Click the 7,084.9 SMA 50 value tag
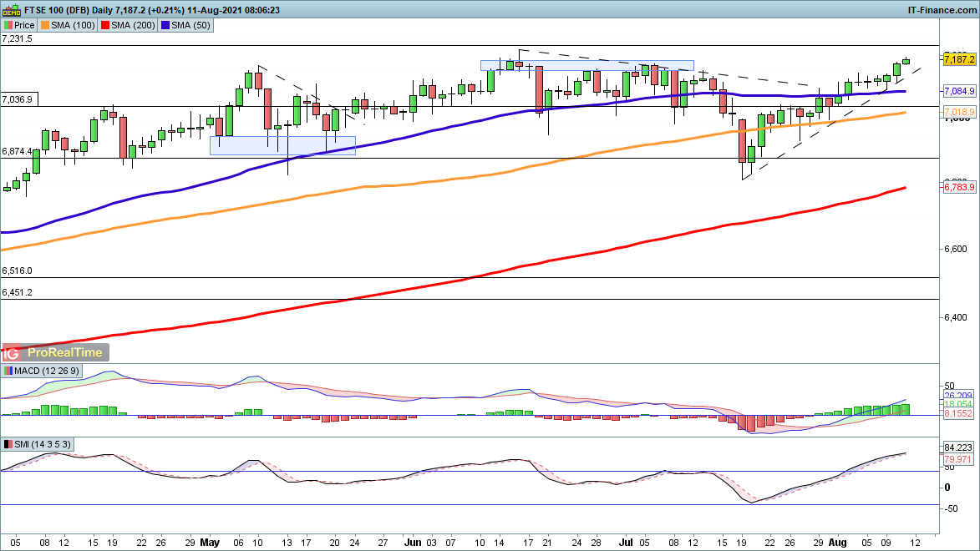 [x=957, y=91]
